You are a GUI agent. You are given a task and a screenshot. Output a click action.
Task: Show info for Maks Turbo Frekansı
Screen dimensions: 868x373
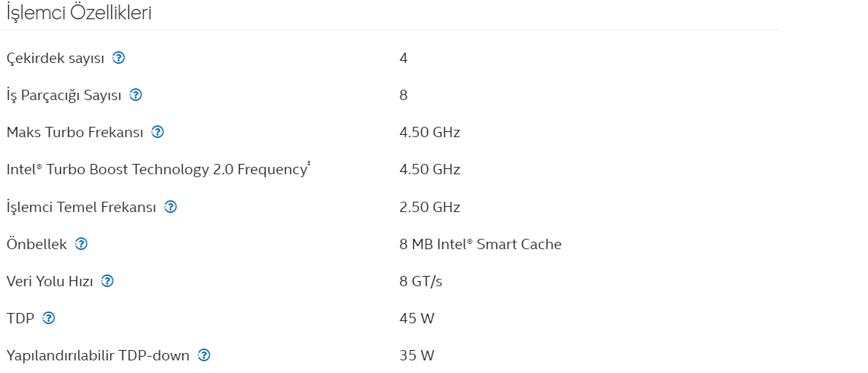(158, 132)
